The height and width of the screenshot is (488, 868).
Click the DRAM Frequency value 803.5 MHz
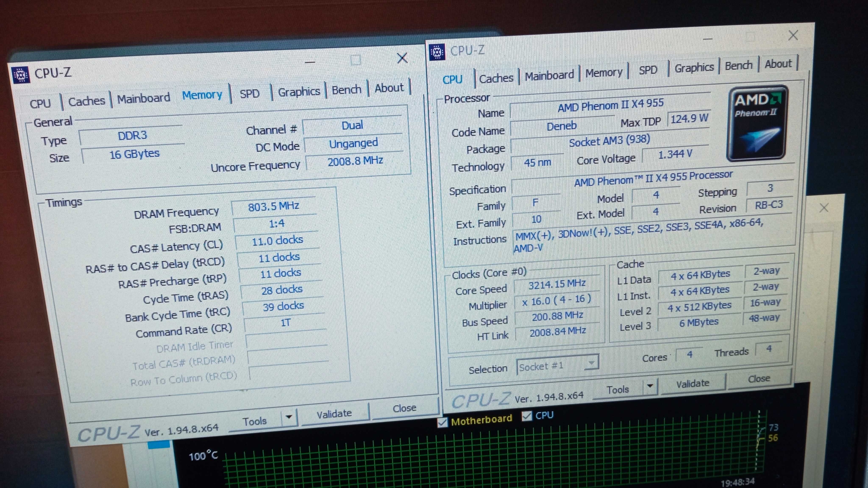pyautogui.click(x=274, y=206)
